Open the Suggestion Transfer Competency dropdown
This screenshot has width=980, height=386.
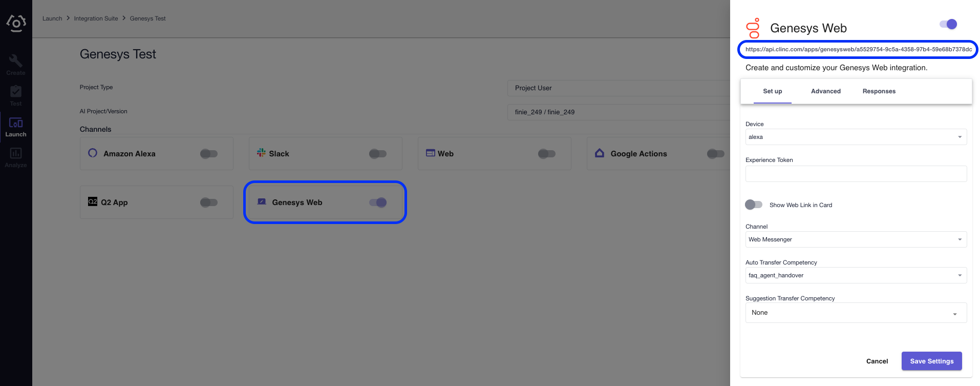(x=856, y=313)
